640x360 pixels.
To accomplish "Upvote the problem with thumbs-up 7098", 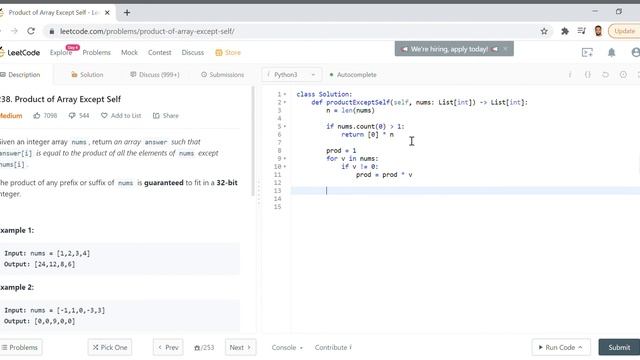I will coord(45,116).
